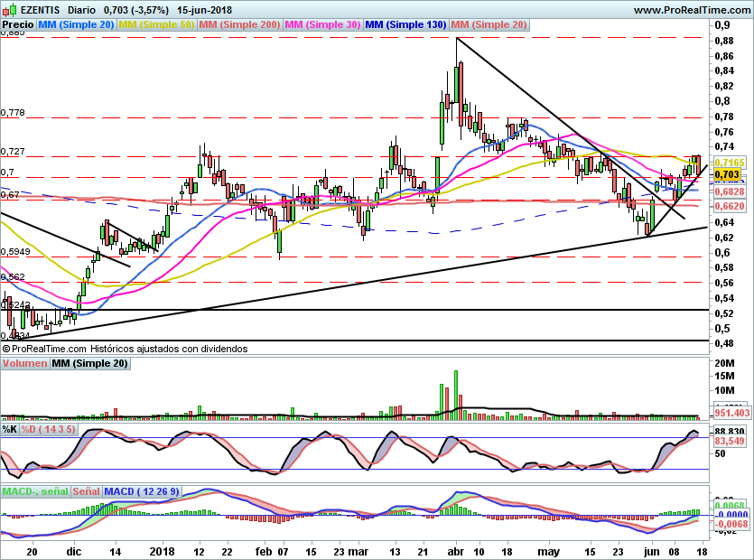Select the Precio indicator label

pos(18,24)
